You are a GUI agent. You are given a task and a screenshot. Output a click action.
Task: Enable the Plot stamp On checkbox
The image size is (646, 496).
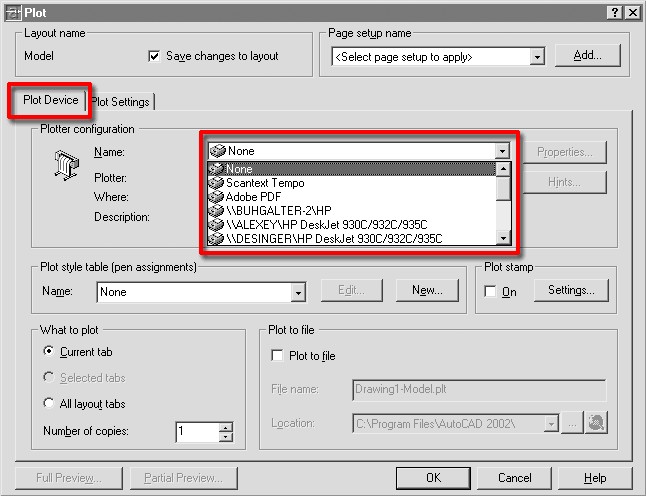pyautogui.click(x=490, y=292)
